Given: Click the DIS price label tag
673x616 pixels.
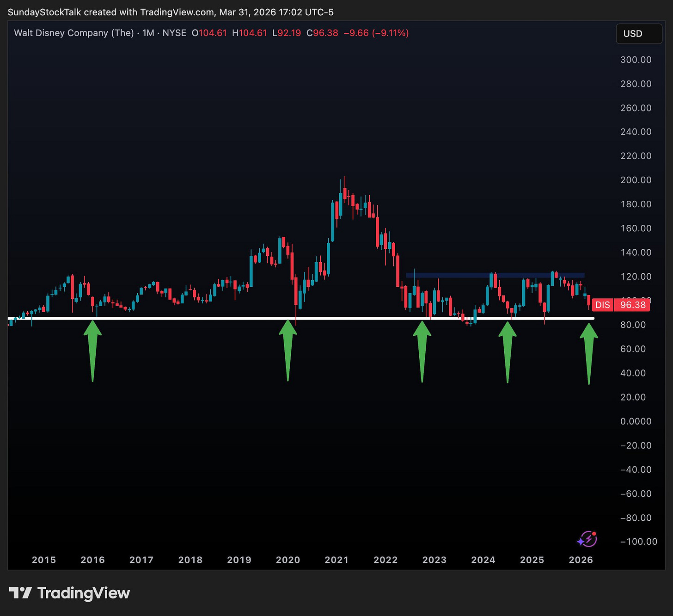Looking at the screenshot, I should coord(602,305).
